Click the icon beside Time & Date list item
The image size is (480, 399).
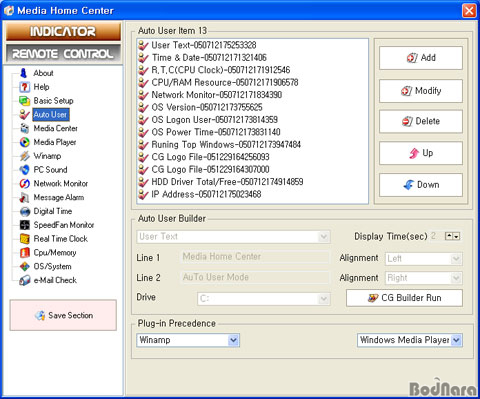click(143, 58)
